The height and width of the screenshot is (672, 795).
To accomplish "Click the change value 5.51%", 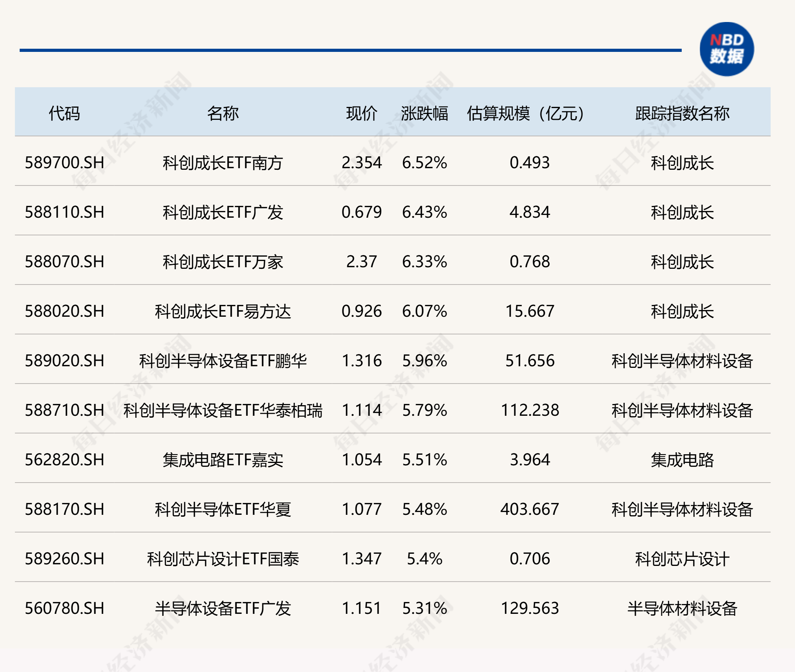I will 425,460.
